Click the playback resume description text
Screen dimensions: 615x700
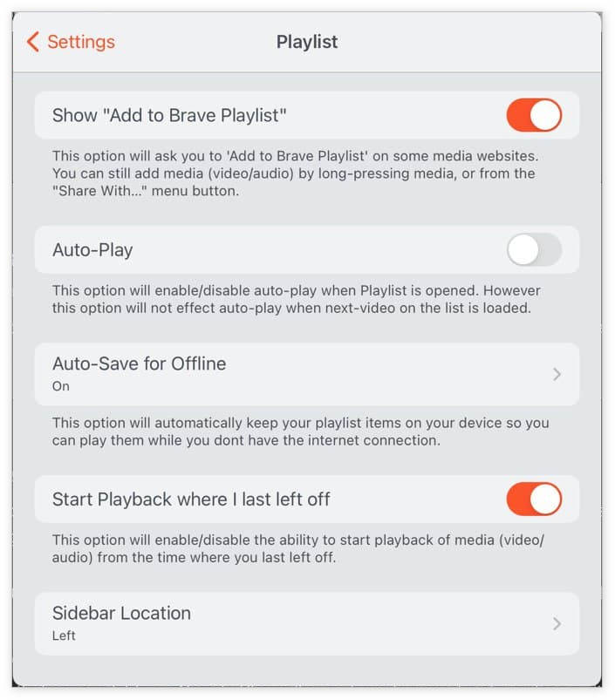click(x=297, y=548)
